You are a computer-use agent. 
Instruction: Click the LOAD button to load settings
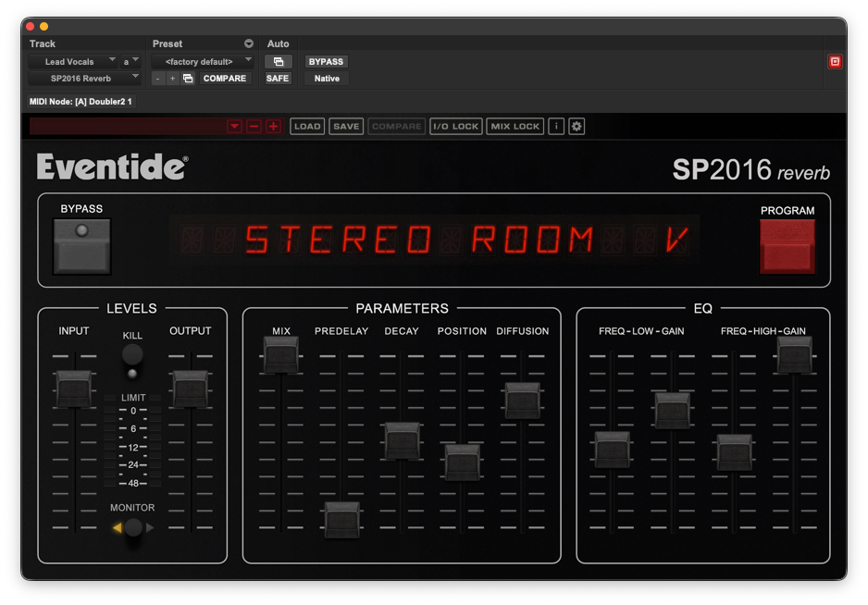306,126
